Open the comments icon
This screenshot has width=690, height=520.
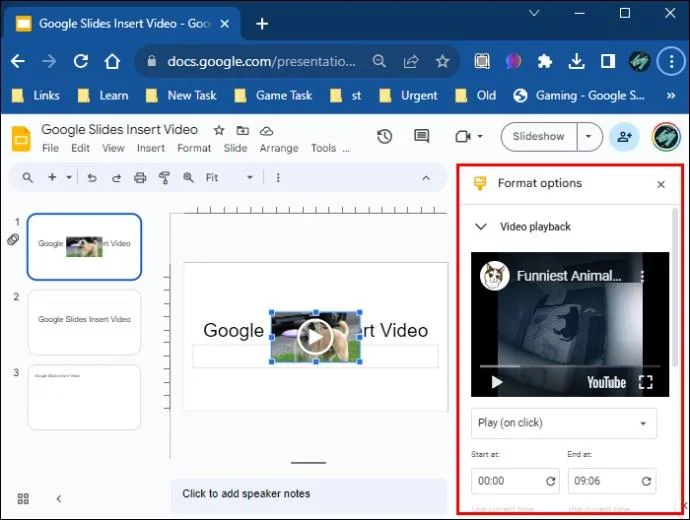tap(422, 136)
